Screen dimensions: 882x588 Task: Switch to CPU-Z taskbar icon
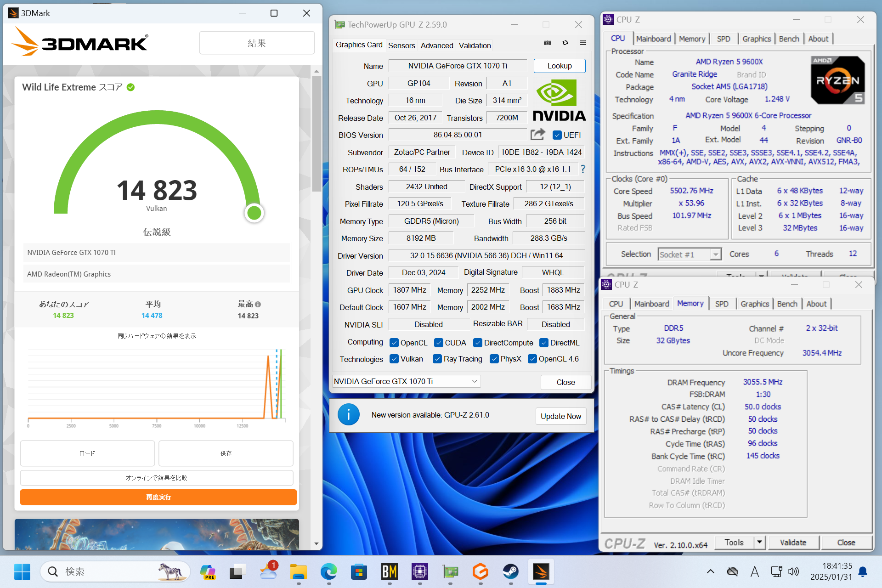pyautogui.click(x=420, y=571)
